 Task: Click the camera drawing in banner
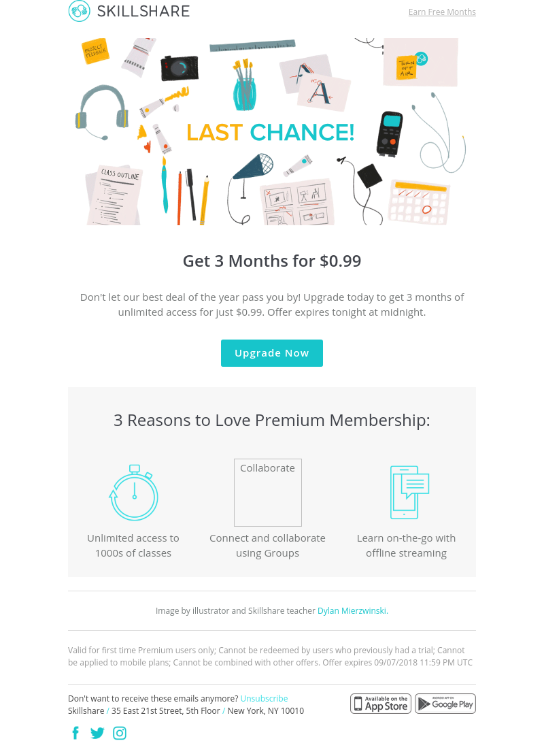(x=180, y=67)
